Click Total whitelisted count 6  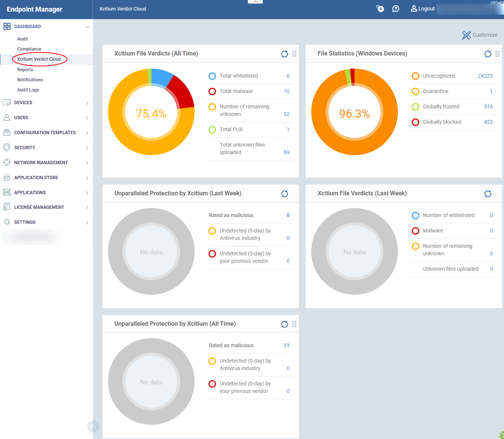[x=288, y=76]
